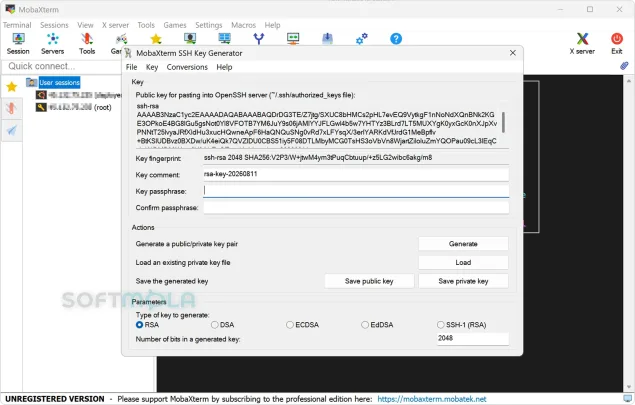The image size is (635, 405).
Task: Click the View monitor toolbar icon
Action: (190, 39)
